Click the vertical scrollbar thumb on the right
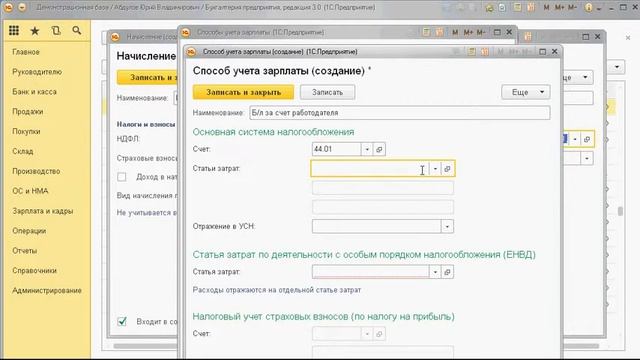Image resolution: width=640 pixels, height=360 pixels. pos(620,211)
